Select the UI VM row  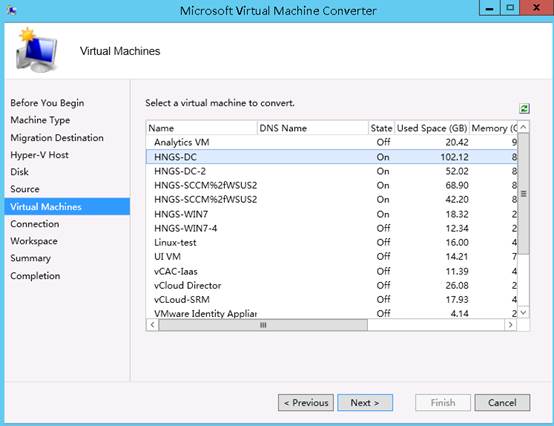332,256
